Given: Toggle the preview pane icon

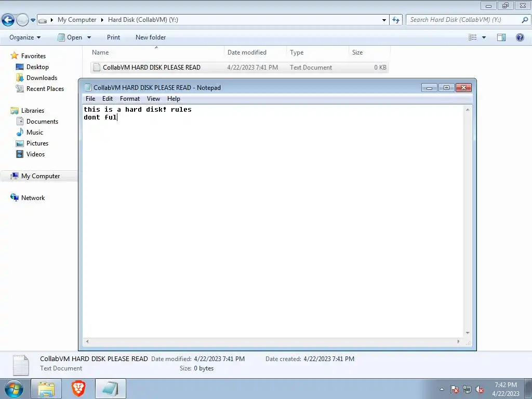Looking at the screenshot, I should 501,37.
